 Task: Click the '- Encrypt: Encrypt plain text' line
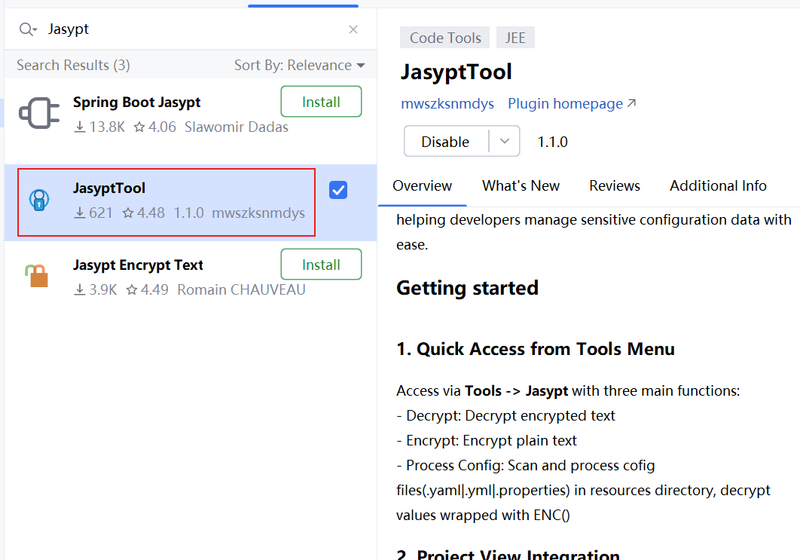click(x=486, y=441)
